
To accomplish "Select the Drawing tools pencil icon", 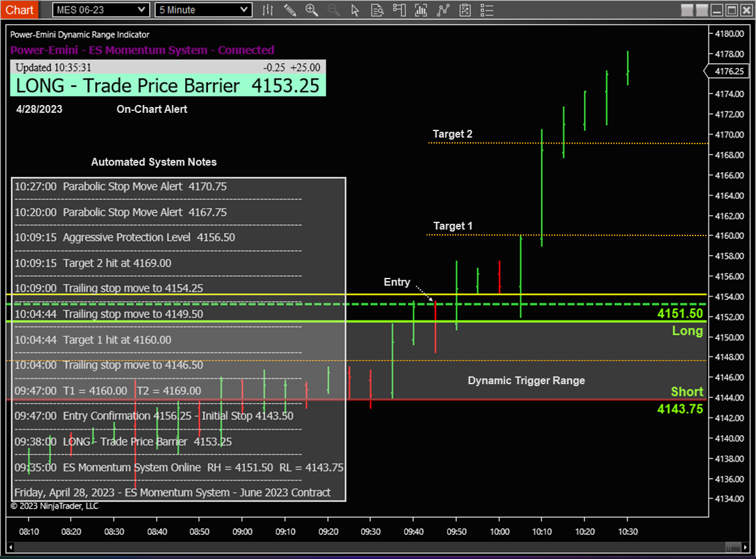I will pyautogui.click(x=290, y=10).
